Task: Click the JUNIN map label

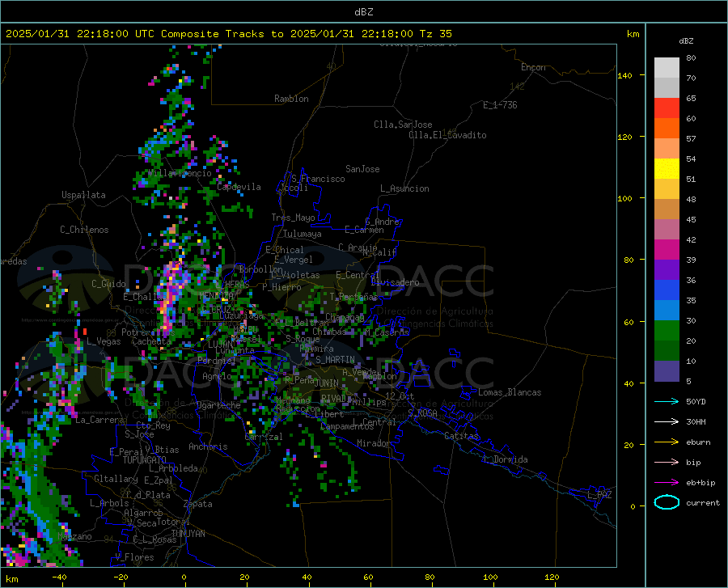Action: (327, 383)
